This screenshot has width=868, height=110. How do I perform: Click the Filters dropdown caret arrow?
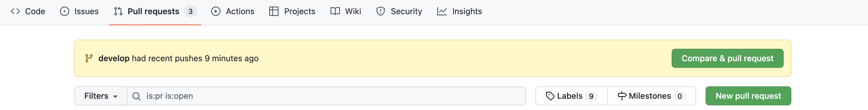tap(115, 96)
